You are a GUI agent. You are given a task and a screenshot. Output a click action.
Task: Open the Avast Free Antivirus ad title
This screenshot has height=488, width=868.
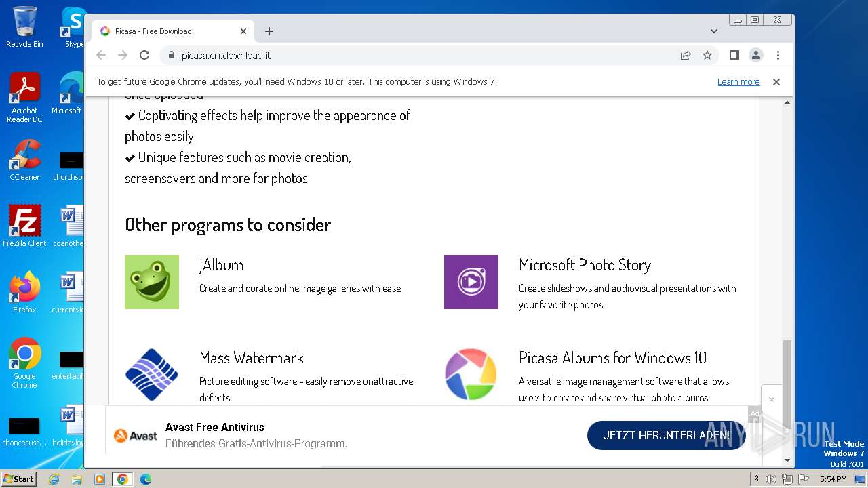click(x=215, y=427)
